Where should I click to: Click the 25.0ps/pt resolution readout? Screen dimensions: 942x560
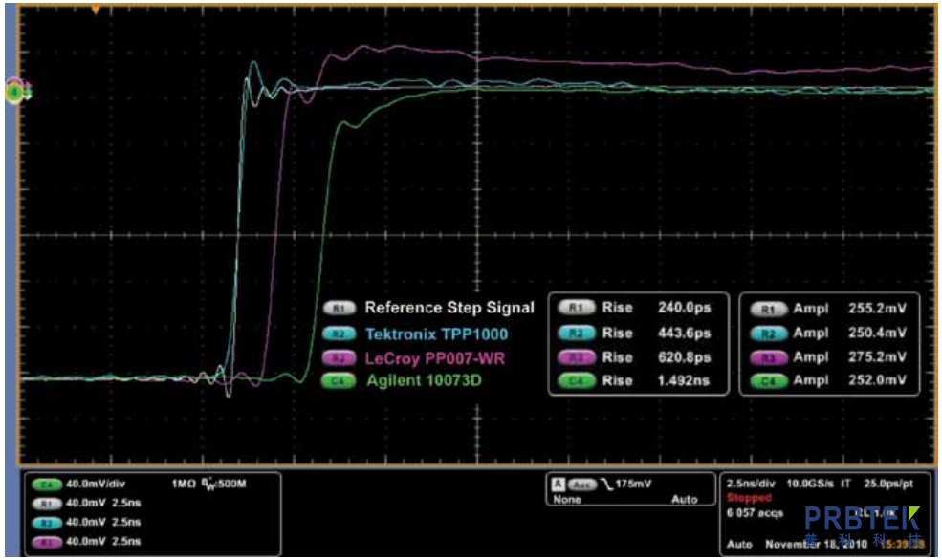click(x=888, y=484)
